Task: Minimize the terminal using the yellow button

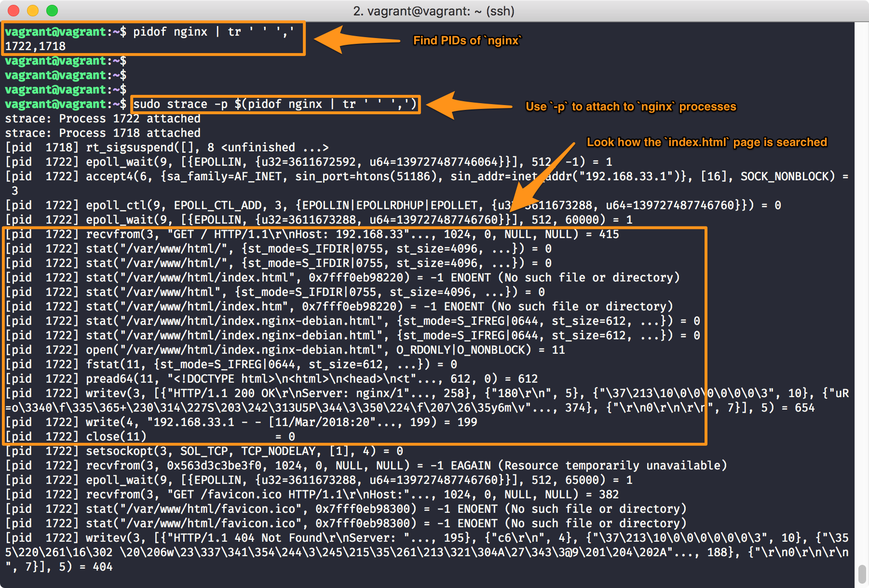Action: [33, 11]
